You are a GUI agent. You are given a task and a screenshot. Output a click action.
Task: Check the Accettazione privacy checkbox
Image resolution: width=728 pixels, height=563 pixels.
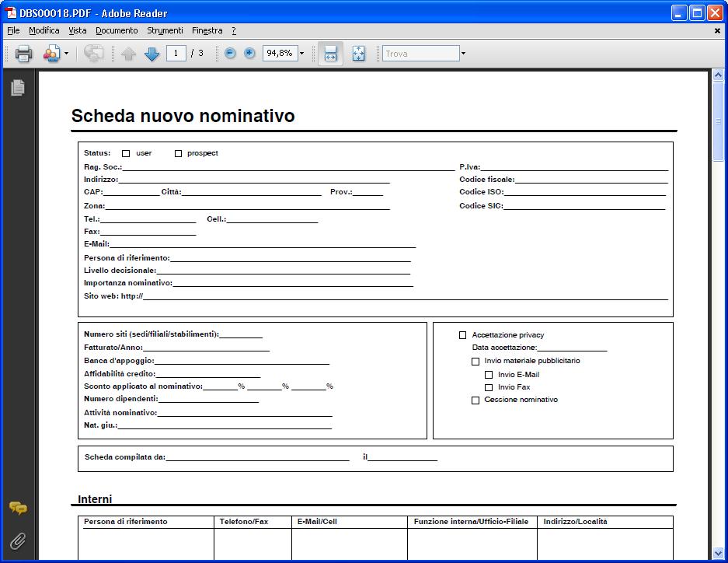(x=462, y=335)
